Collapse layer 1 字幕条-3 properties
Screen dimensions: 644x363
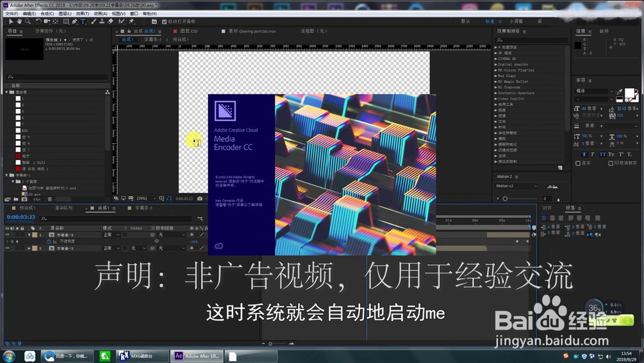(29, 235)
